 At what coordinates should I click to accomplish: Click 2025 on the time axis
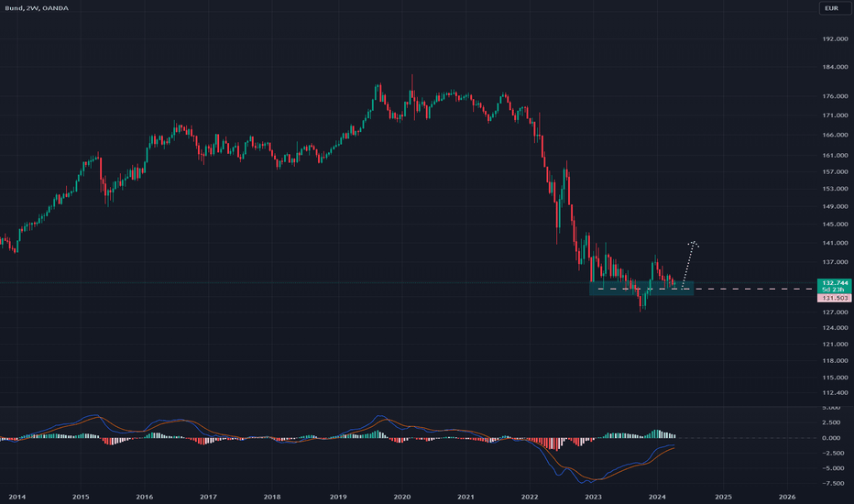tap(723, 497)
